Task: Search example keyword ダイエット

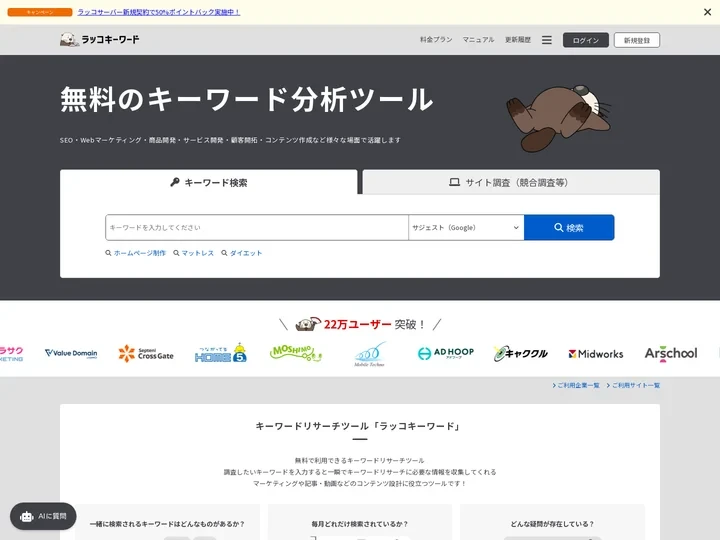Action: point(246,253)
